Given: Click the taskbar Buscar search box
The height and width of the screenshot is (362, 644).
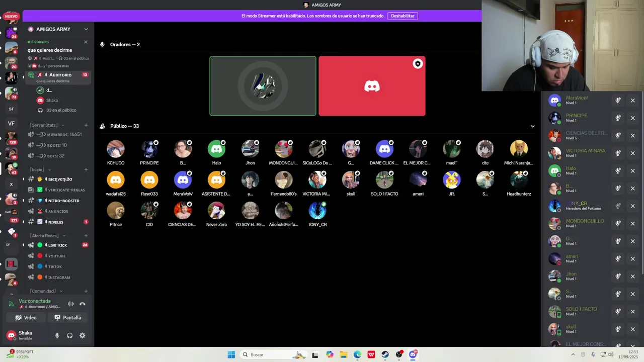Looking at the screenshot, I should 273,354.
